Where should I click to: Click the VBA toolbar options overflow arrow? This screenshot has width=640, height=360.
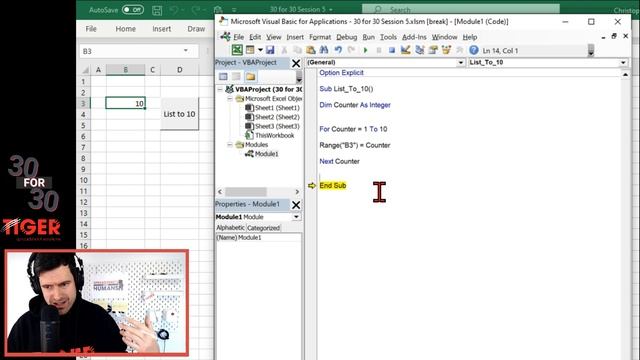[591, 51]
